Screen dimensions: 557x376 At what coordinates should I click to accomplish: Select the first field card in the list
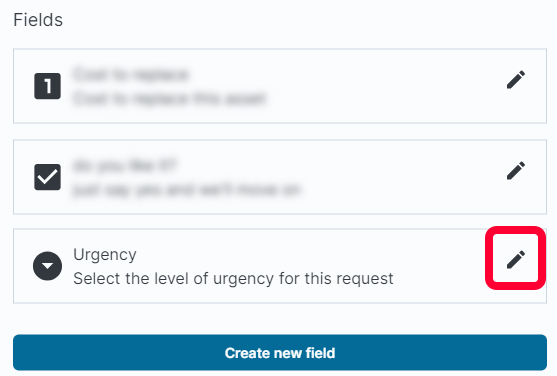pos(280,86)
